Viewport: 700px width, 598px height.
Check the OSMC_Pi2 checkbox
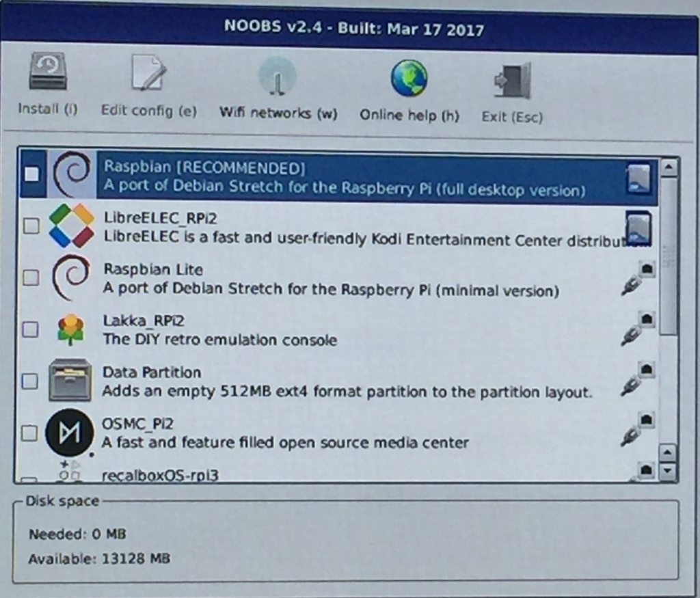coord(29,433)
